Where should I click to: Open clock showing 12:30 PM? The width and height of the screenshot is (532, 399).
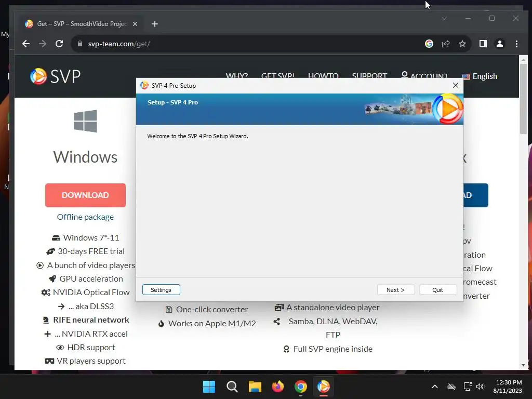coord(508,387)
